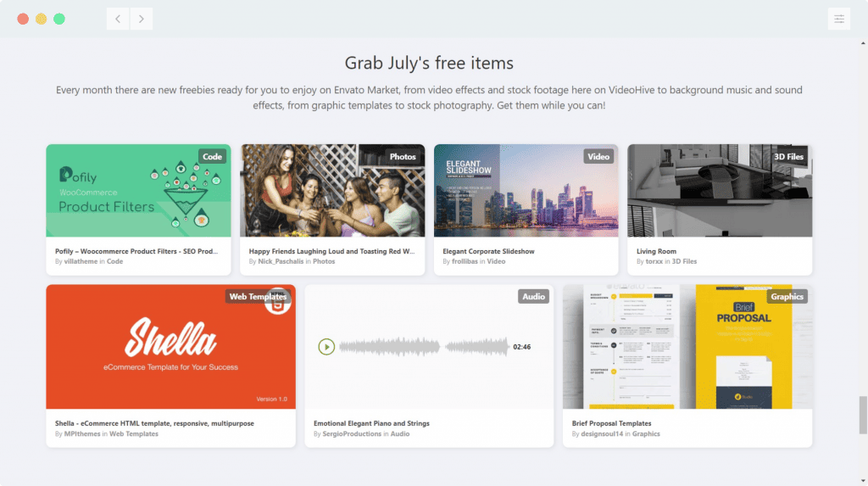Click the Audio badge on piano track
Screen dimensions: 868x486
point(533,297)
